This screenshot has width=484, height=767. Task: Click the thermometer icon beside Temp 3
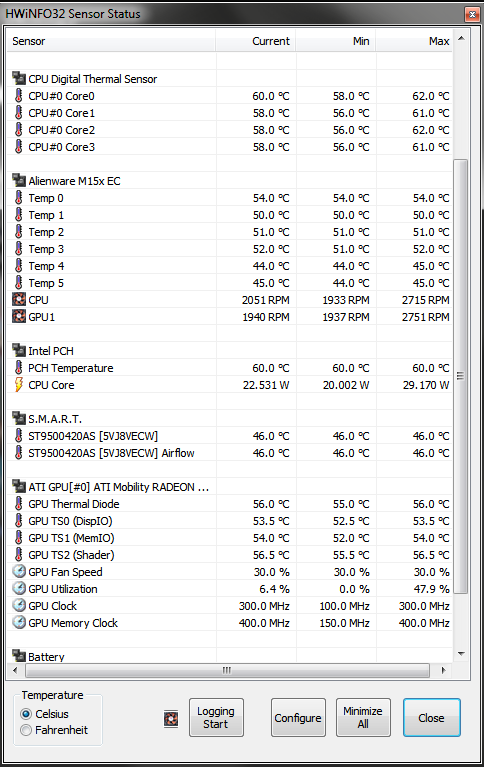(x=19, y=248)
